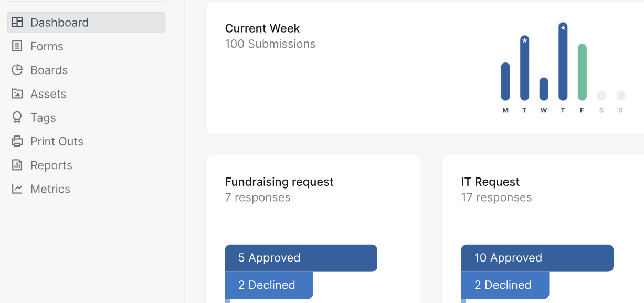Go to the Metrics section
This screenshot has height=303, width=644.
pos(50,189)
